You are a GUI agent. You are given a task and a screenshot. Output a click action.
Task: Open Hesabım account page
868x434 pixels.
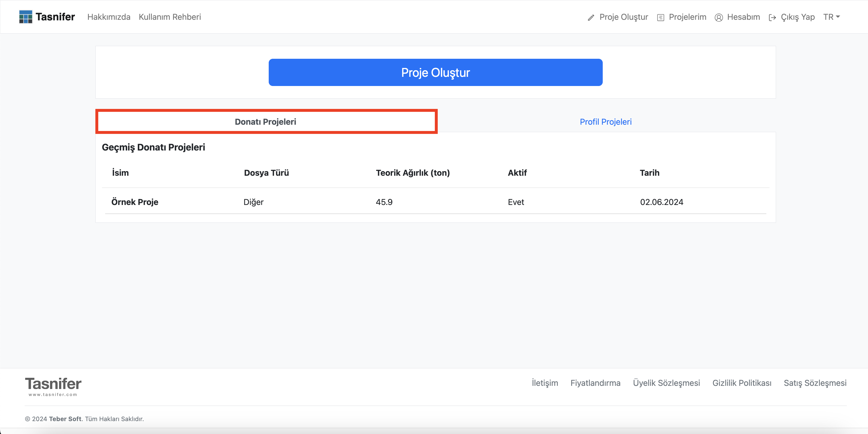point(743,17)
